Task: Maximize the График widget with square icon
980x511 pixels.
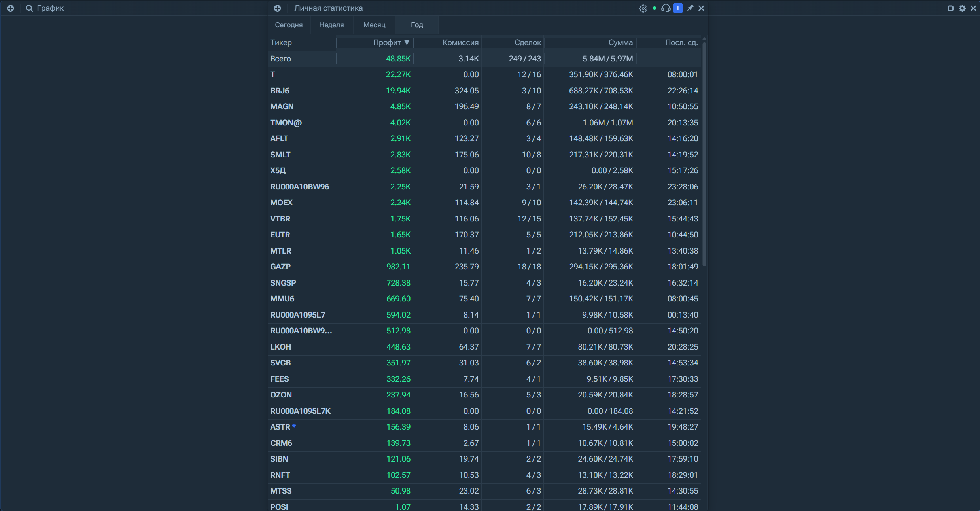Action: tap(950, 8)
